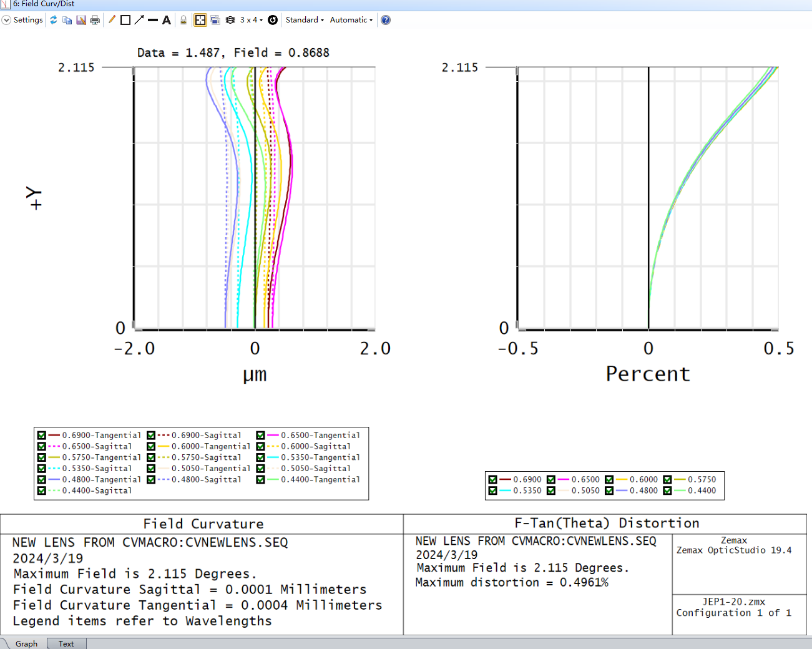This screenshot has width=812, height=649.
Task: Uncheck 0.6500-Sagittal legend checkbox
Action: point(42,447)
